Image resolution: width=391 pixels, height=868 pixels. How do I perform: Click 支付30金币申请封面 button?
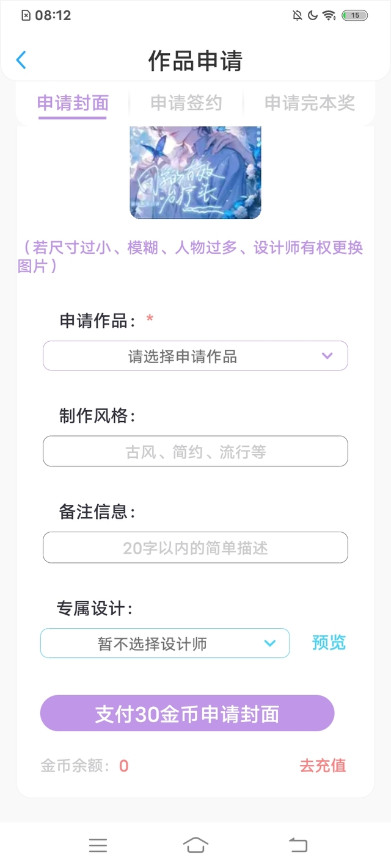[x=188, y=713]
